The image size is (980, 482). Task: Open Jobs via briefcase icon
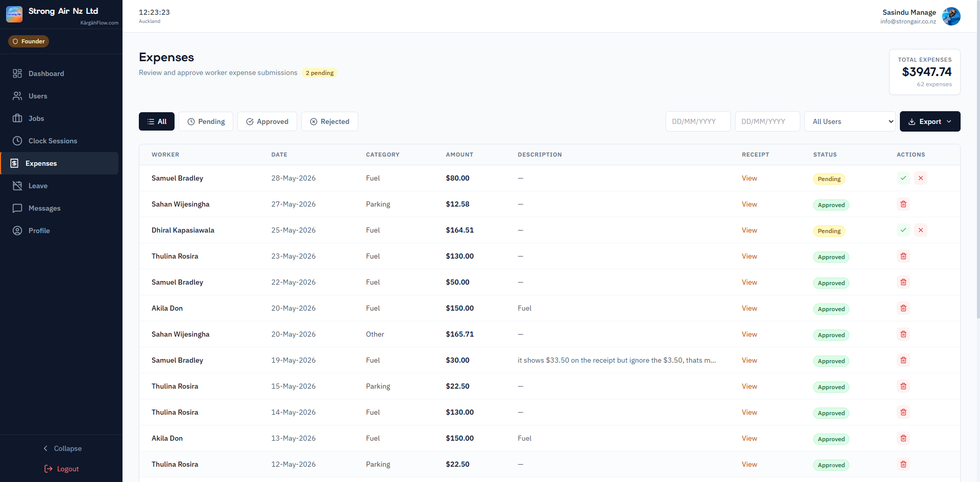(x=17, y=118)
